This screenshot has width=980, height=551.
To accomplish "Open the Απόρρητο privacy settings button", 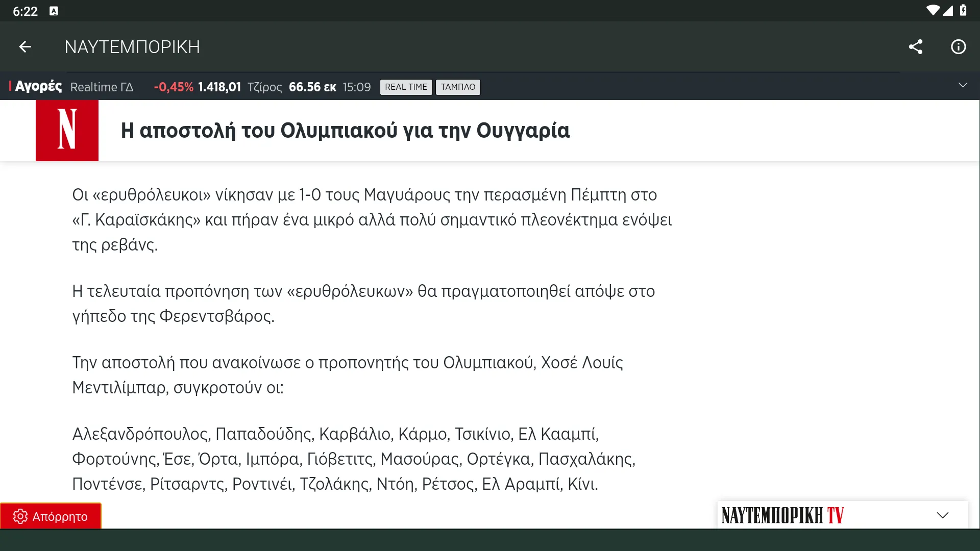I will [x=51, y=516].
